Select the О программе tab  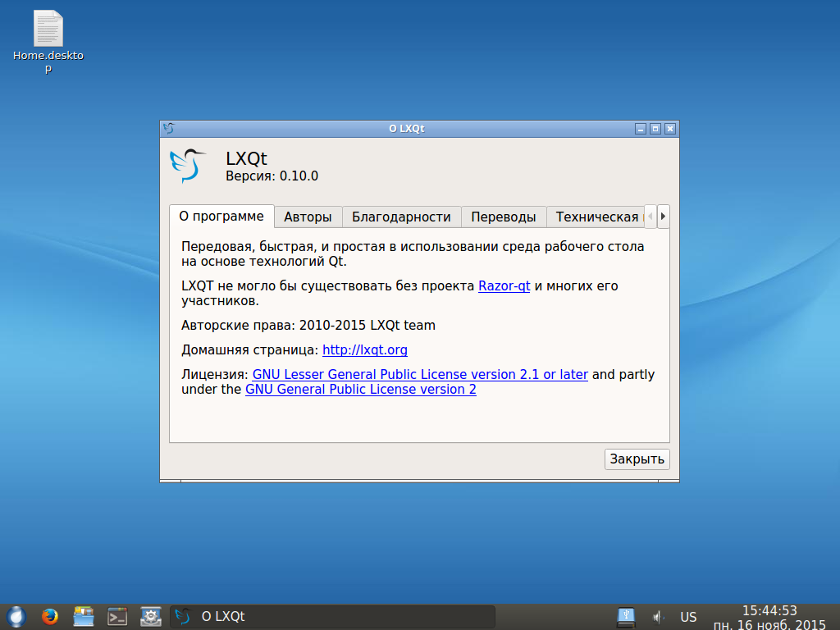(x=221, y=216)
